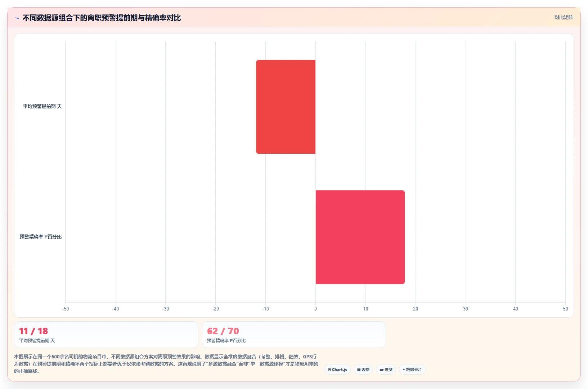Click the chart title 不同数据源组合下的离职预警提前期与精确率对比
588x389 pixels.
[x=102, y=18]
